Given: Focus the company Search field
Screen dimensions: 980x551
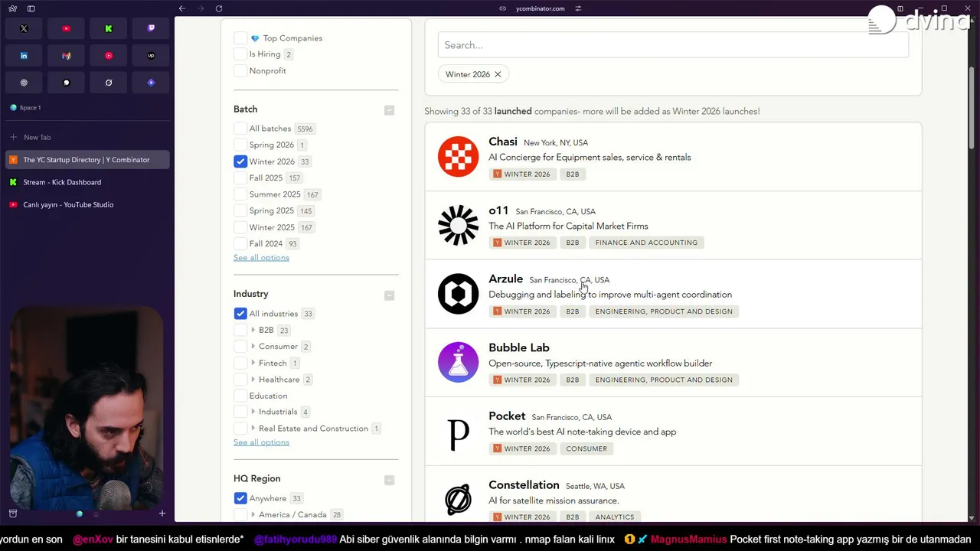Looking at the screenshot, I should 673,45.
